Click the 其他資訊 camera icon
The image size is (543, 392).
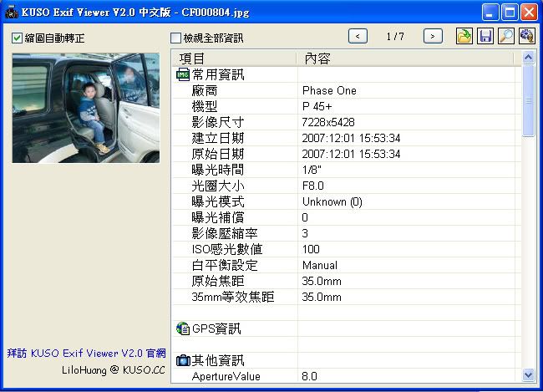pyautogui.click(x=184, y=360)
